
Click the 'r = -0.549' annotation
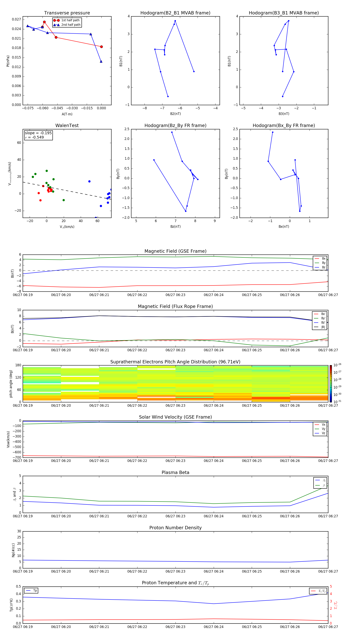pos(35,137)
